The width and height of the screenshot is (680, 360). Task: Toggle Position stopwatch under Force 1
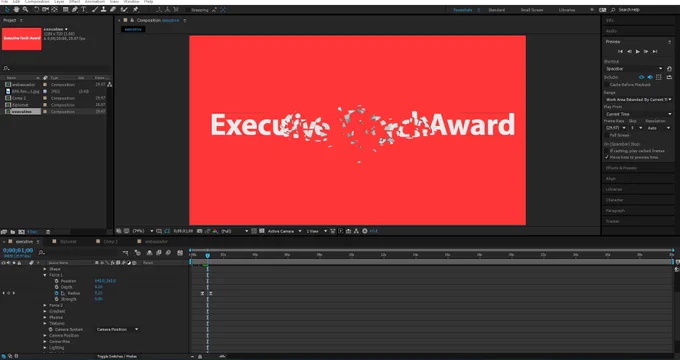pos(56,281)
